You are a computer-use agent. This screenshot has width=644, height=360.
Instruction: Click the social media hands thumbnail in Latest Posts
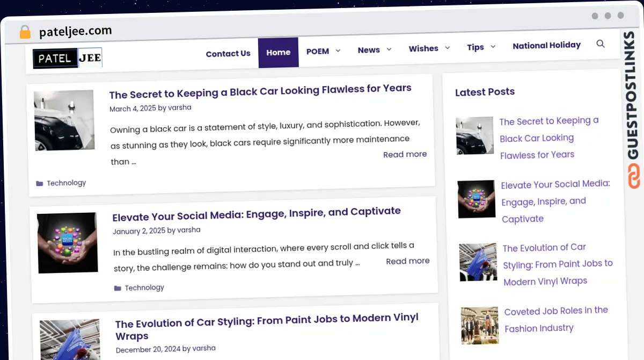point(477,199)
